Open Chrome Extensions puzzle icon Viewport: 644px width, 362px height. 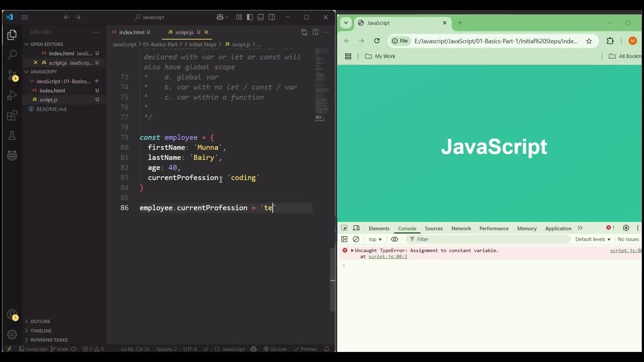(x=610, y=41)
